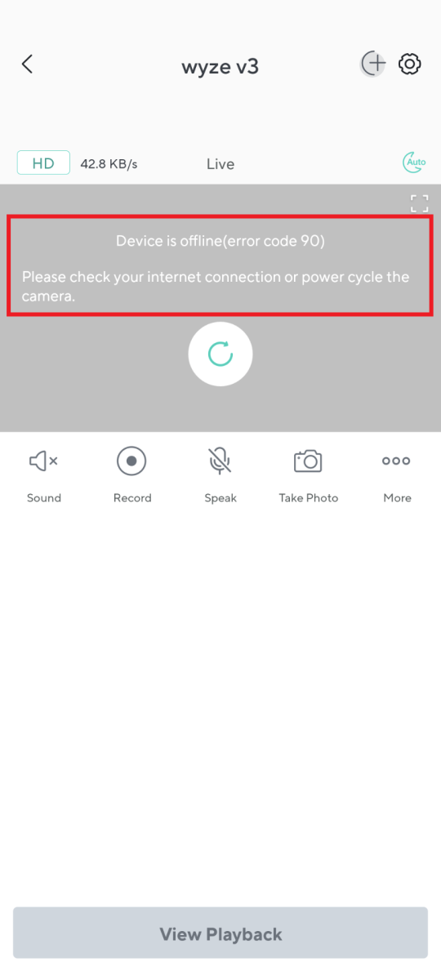Tap the plus icon beside settings
Screen dimensions: 441x980
click(x=372, y=65)
